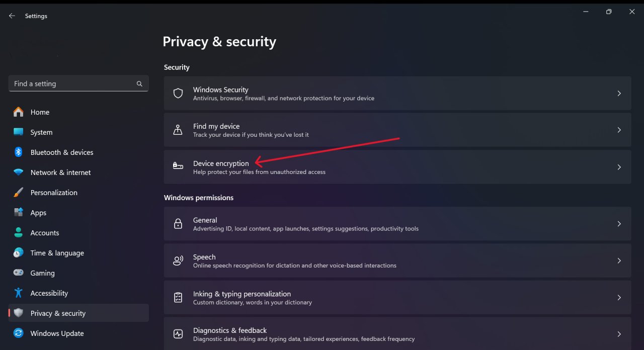Screen dimensions: 644x350
Task: Click the Find my device icon
Action: pyautogui.click(x=178, y=130)
